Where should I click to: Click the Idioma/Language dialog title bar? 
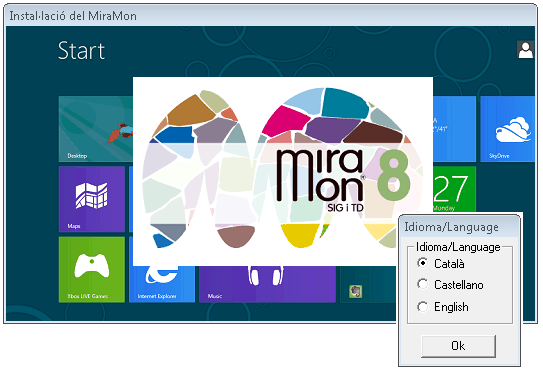(x=459, y=227)
